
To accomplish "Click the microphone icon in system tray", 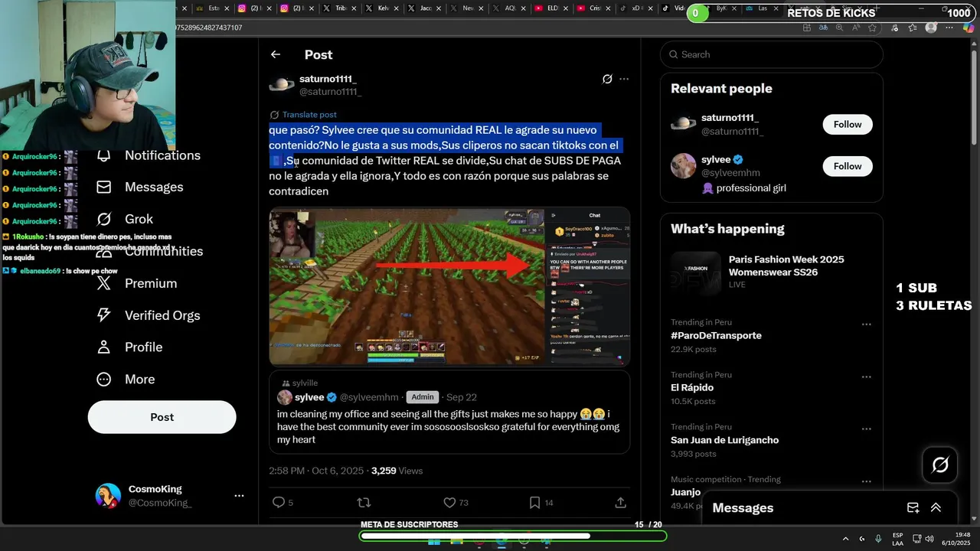I will tap(878, 539).
